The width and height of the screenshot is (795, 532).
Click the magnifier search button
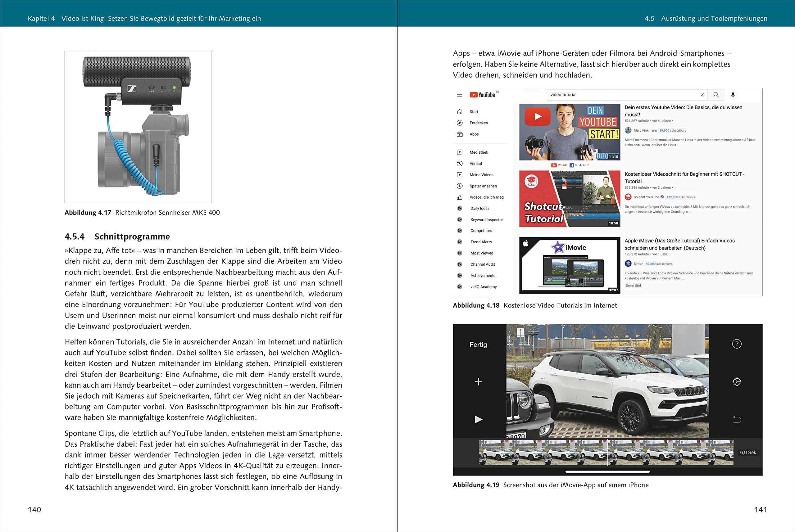coord(716,95)
